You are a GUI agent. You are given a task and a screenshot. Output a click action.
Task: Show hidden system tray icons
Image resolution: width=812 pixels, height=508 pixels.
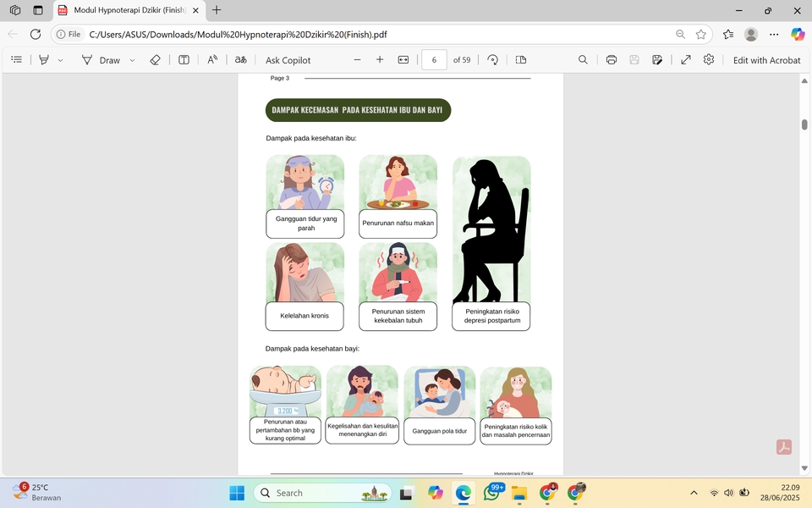pos(694,493)
